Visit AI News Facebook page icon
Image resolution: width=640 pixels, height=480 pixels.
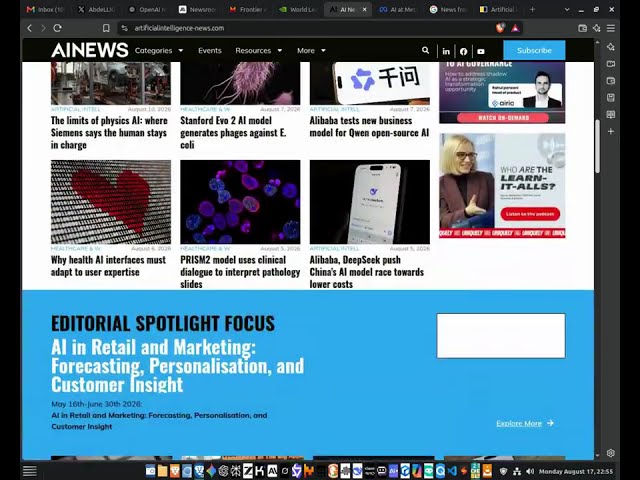pyautogui.click(x=463, y=51)
